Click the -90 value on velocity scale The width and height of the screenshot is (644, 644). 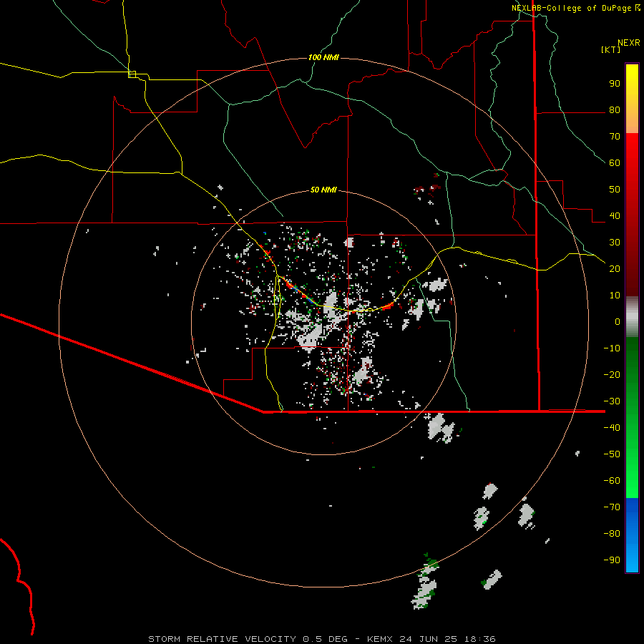coord(612,560)
